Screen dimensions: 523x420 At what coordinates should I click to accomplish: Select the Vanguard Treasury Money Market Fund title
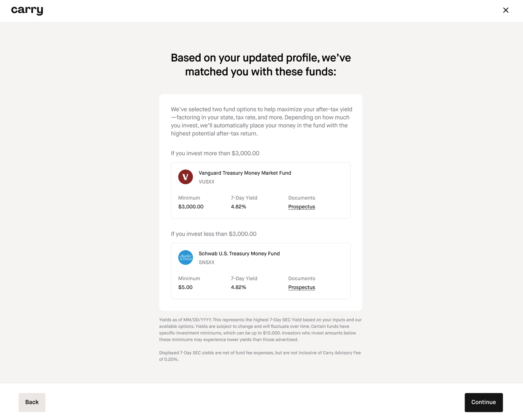click(245, 173)
